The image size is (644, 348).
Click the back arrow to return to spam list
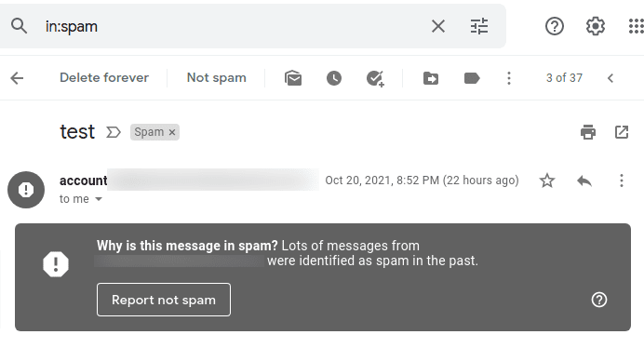point(17,78)
